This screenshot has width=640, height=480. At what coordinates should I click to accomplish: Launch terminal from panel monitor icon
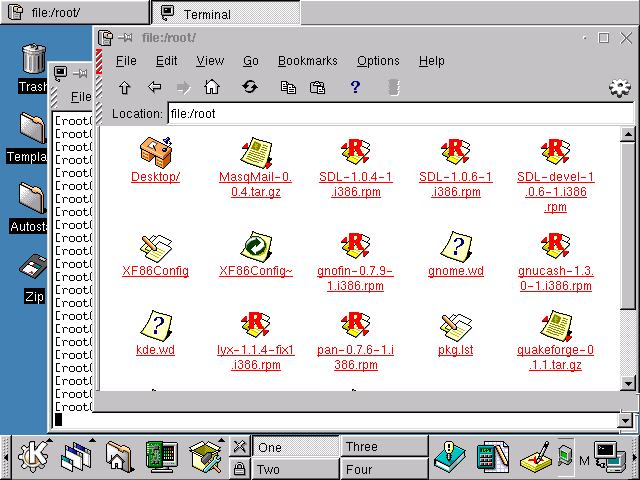pos(610,457)
